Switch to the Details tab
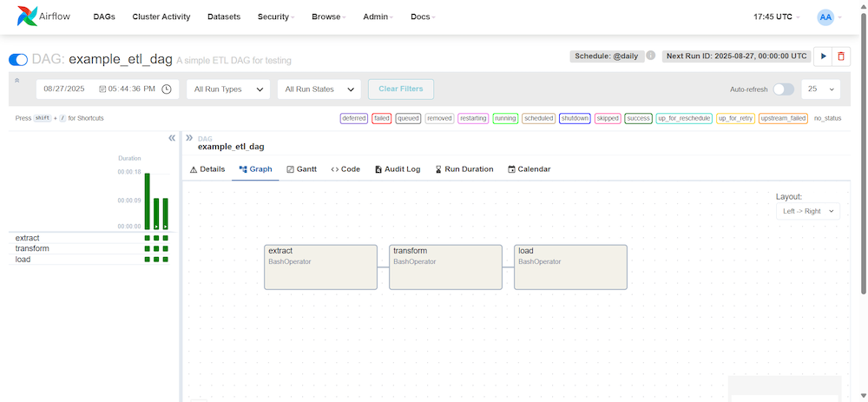Image resolution: width=868 pixels, height=402 pixels. (x=207, y=169)
